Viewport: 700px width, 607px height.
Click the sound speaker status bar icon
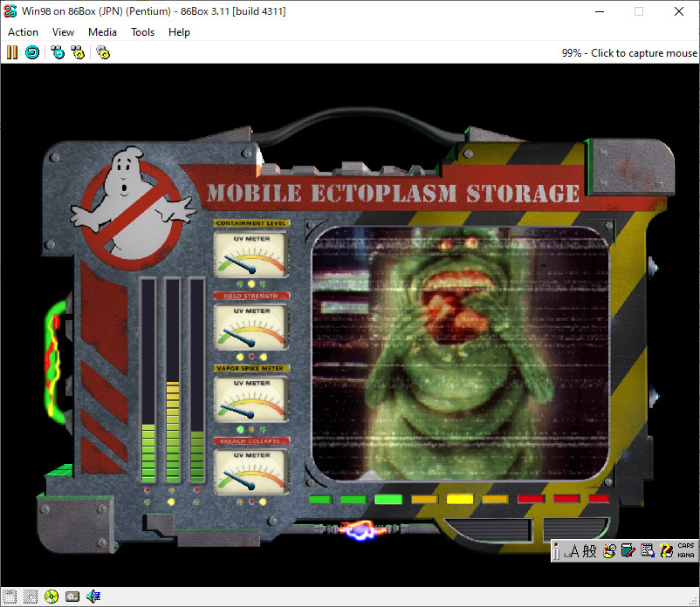(x=93, y=597)
